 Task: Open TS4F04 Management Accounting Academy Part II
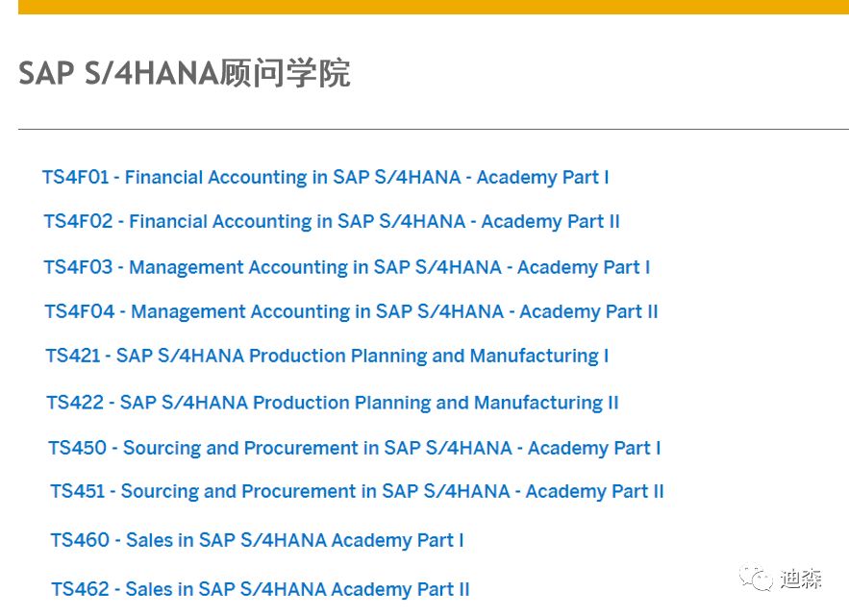pyautogui.click(x=351, y=312)
